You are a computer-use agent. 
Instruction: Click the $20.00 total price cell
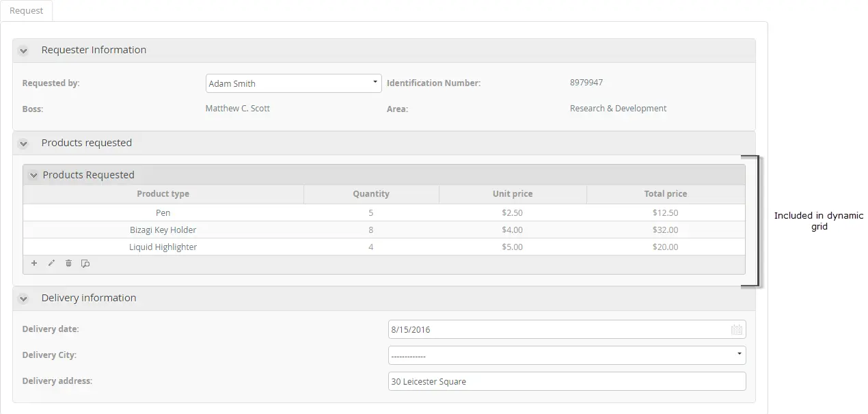point(666,247)
